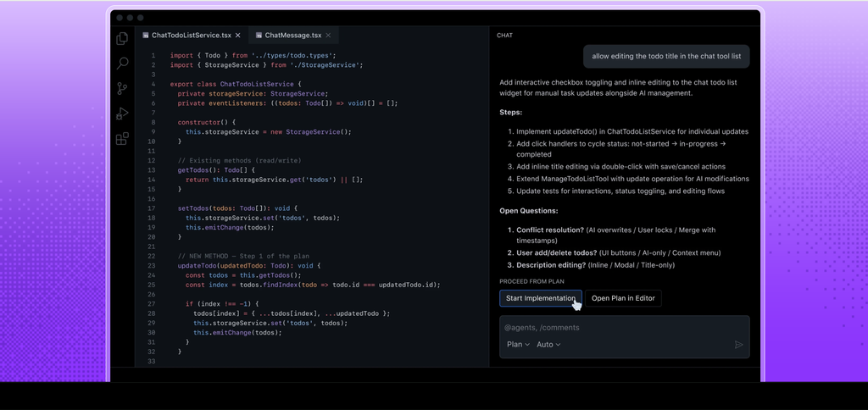Click step 'Update tests for interactions'

tap(620, 191)
